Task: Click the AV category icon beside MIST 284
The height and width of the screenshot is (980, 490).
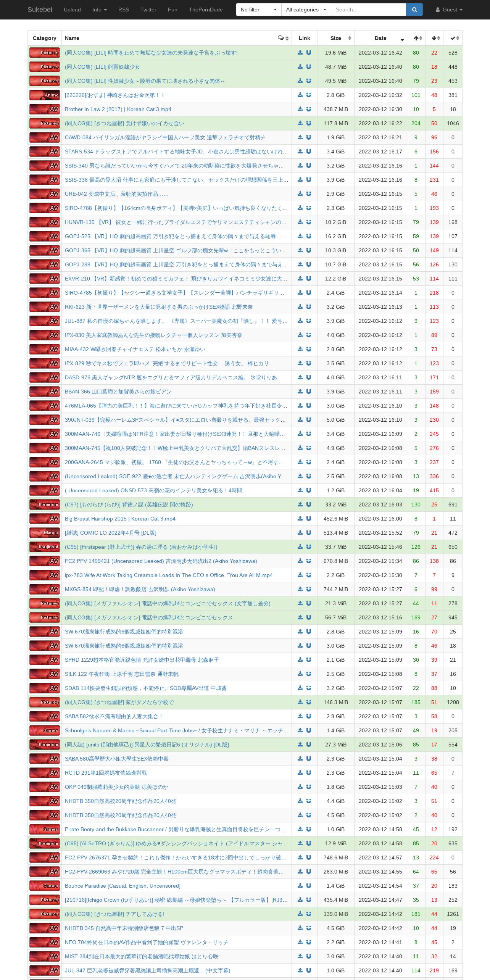Action: (45, 956)
